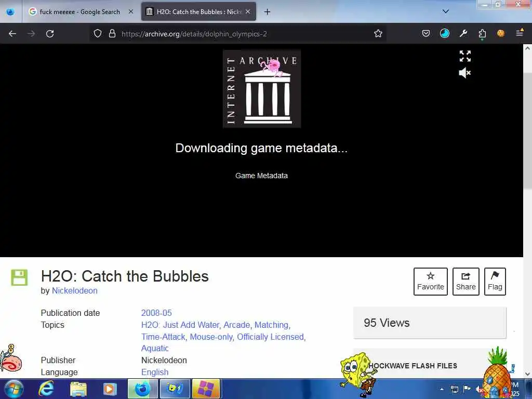The height and width of the screenshot is (399, 532).
Task: Open Action Center flag in tray
Action: click(467, 389)
